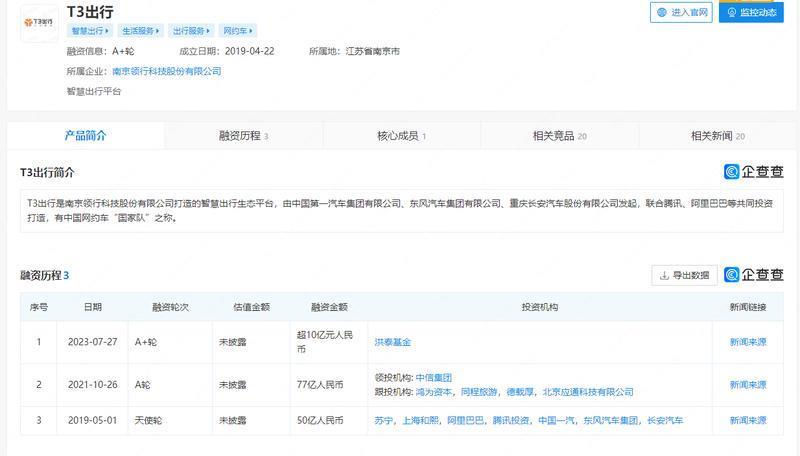This screenshot has width=800, height=456.
Task: Open investor link 鸿为资本
Action: click(x=434, y=392)
